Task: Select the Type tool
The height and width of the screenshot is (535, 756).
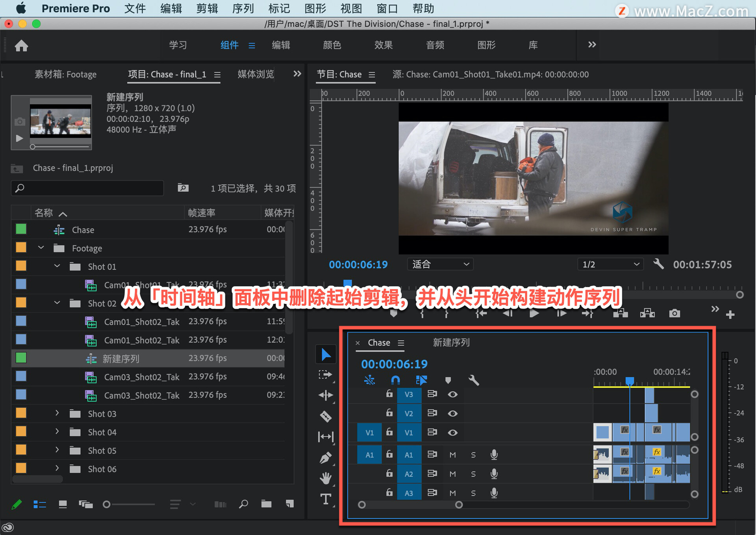Action: pos(326,499)
